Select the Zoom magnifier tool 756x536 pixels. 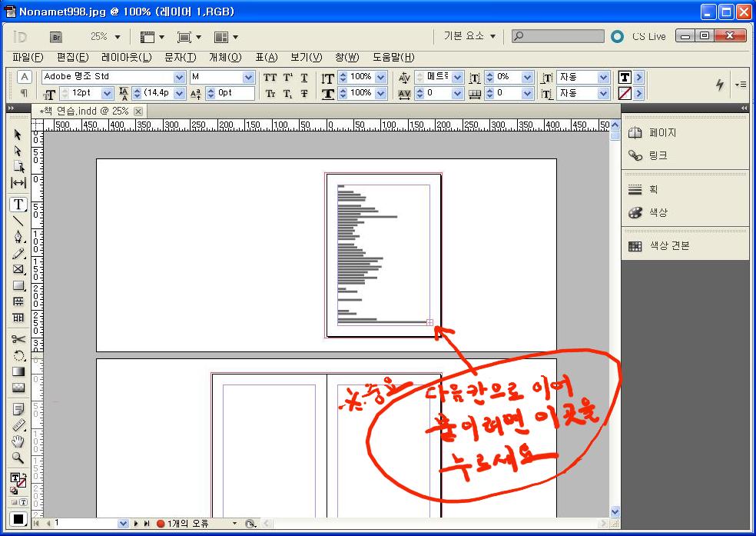tap(18, 458)
